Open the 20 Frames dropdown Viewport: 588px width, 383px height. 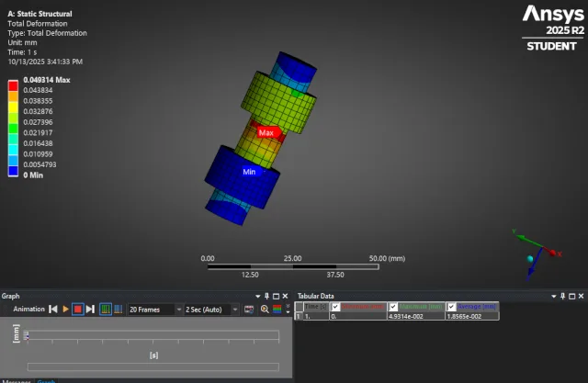click(x=179, y=310)
